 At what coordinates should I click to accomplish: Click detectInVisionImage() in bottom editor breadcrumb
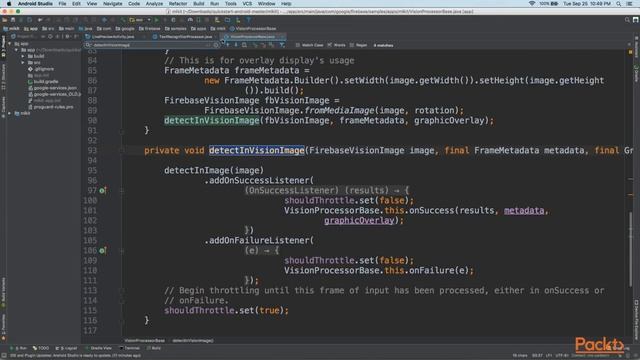point(192,340)
